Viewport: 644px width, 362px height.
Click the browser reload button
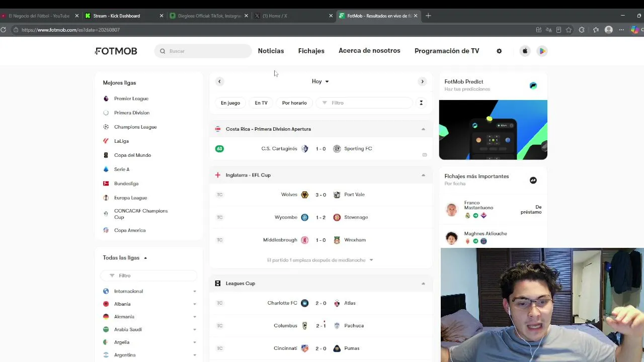(3, 30)
